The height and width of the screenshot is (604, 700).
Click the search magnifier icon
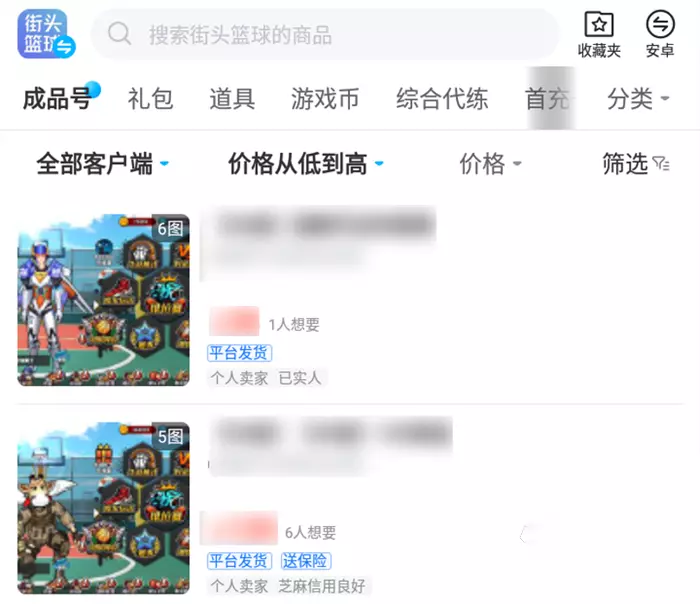(x=119, y=33)
